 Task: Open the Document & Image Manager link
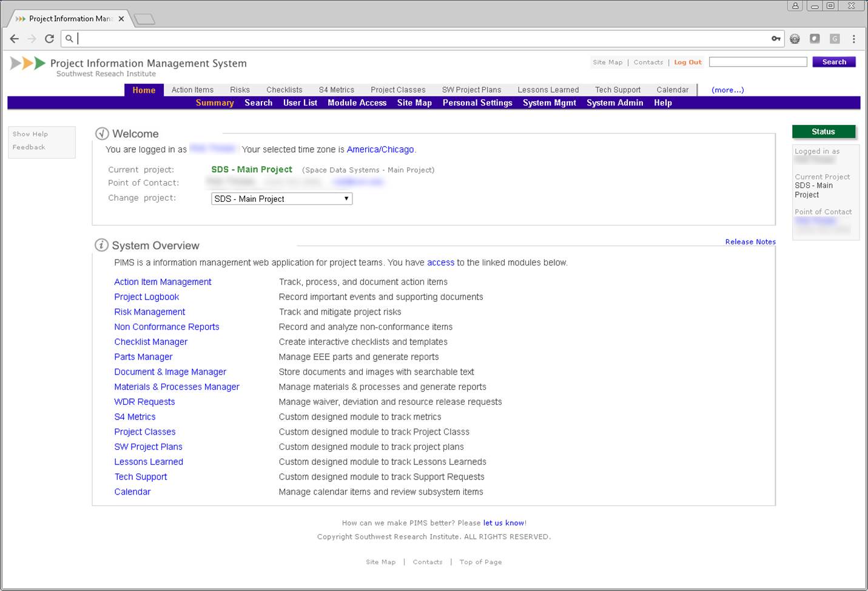[x=170, y=372]
